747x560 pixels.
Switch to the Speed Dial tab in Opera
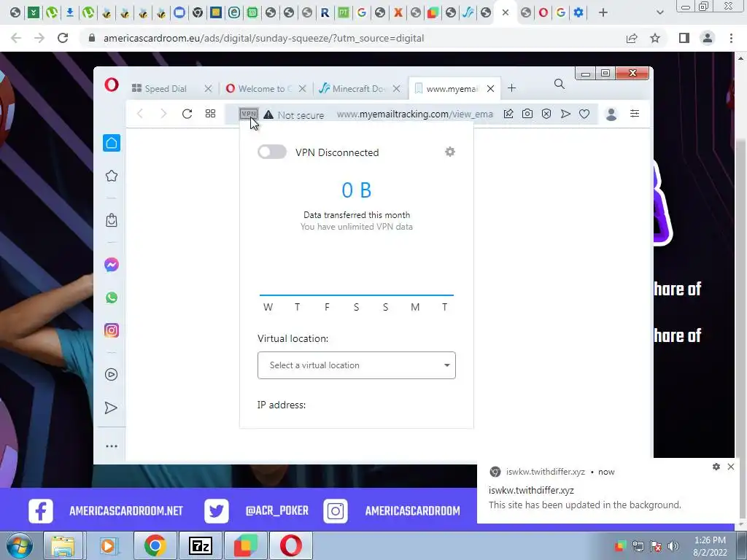click(166, 88)
